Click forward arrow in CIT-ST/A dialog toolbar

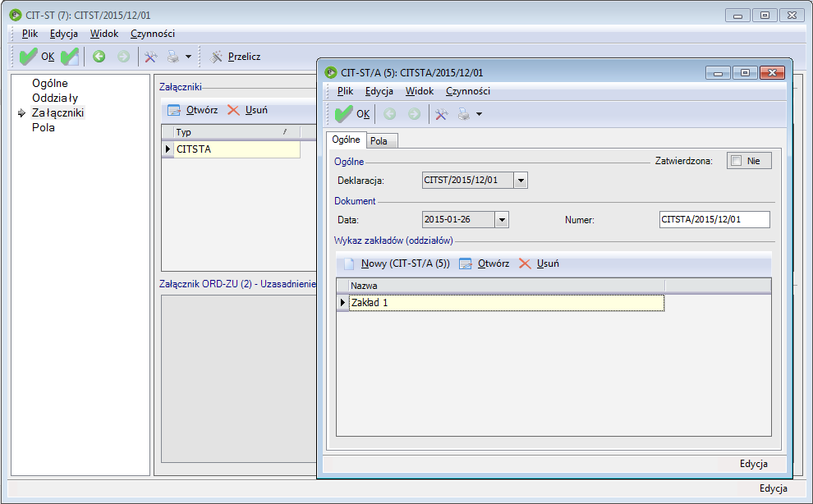coord(414,114)
